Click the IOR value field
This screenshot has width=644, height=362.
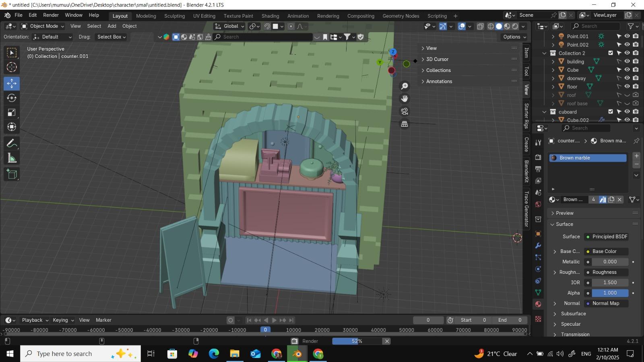(610, 283)
